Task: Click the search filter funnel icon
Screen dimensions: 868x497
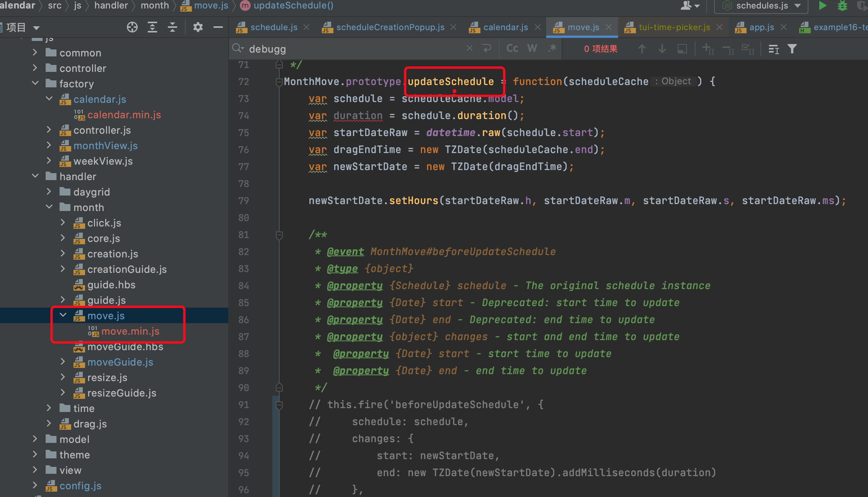Action: pyautogui.click(x=792, y=49)
